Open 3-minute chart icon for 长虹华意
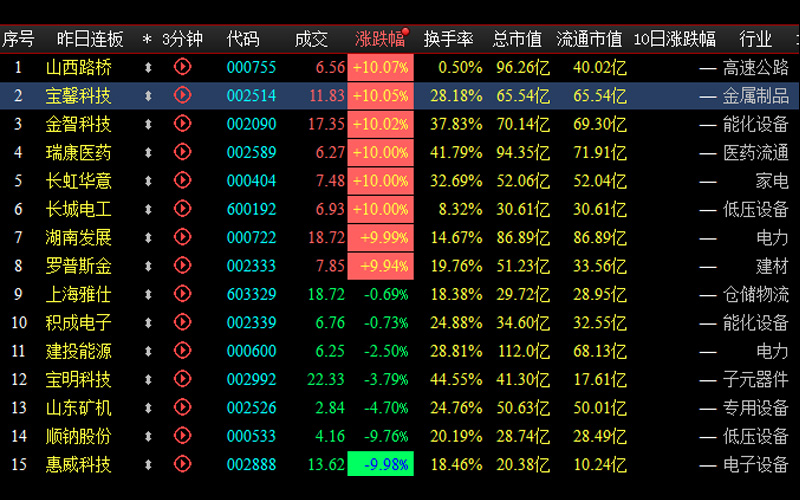This screenshot has width=800, height=500. [182, 181]
